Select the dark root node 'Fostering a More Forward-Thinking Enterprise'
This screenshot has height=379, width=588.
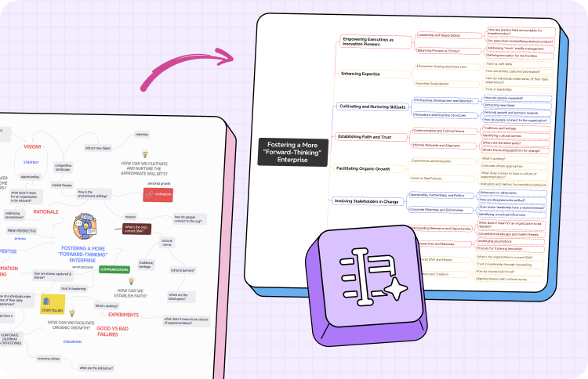coord(292,150)
